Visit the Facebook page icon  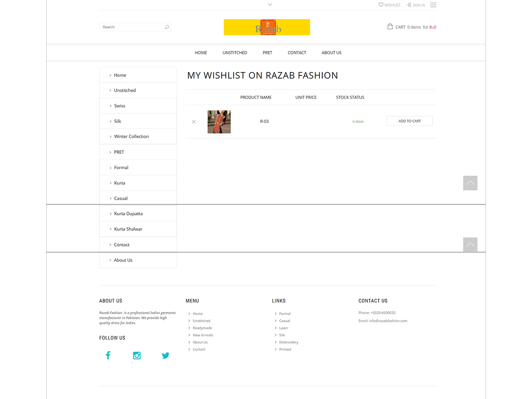(x=108, y=355)
